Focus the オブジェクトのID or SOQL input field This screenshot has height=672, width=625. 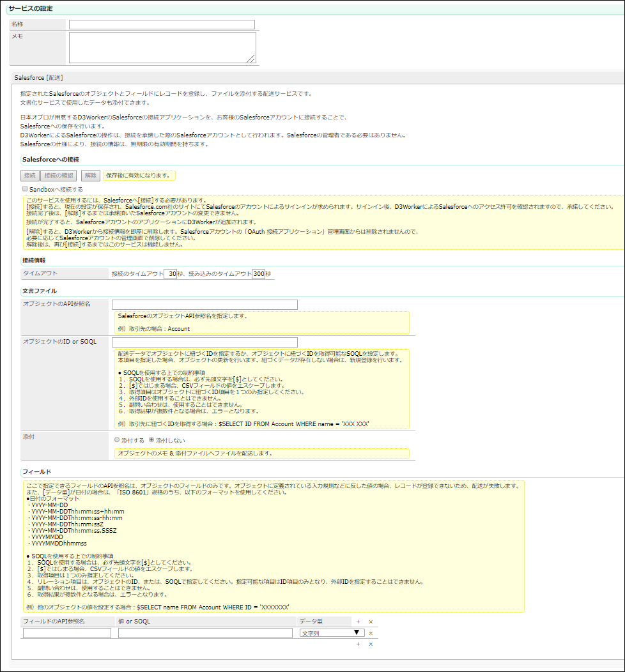(x=204, y=342)
